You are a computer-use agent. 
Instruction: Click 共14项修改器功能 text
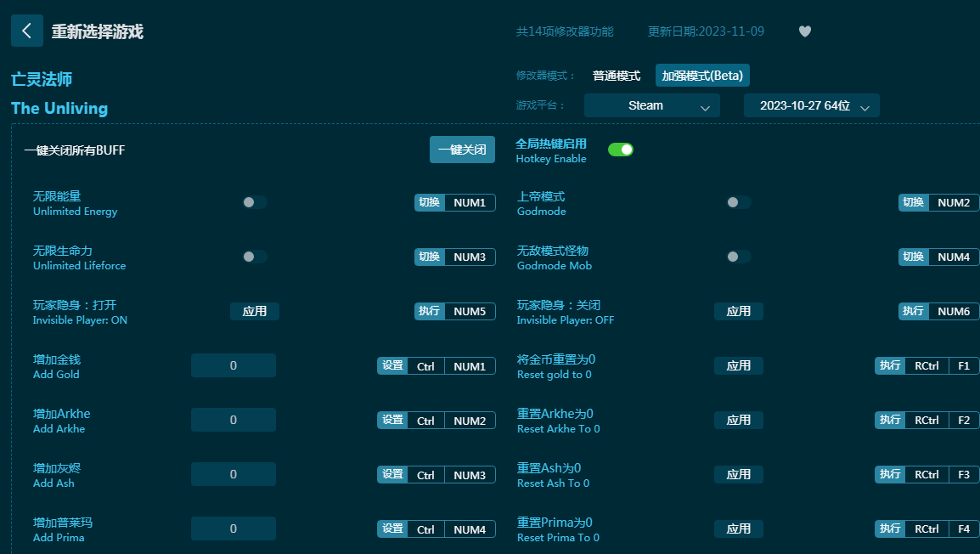565,31
